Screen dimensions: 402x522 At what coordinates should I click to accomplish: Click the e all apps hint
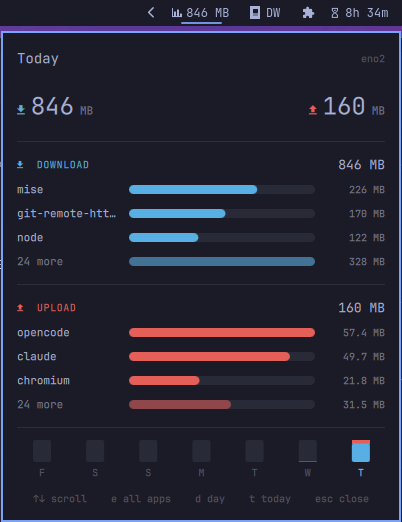(141, 499)
